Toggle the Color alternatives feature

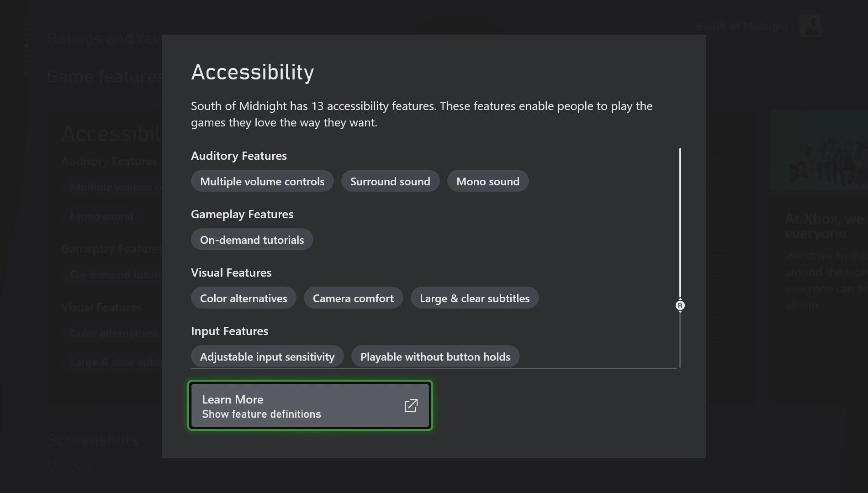243,298
